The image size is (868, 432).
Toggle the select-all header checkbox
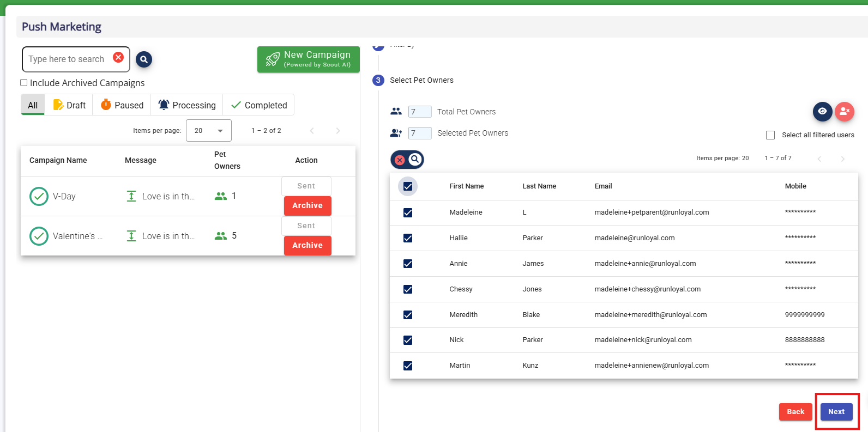(x=408, y=186)
